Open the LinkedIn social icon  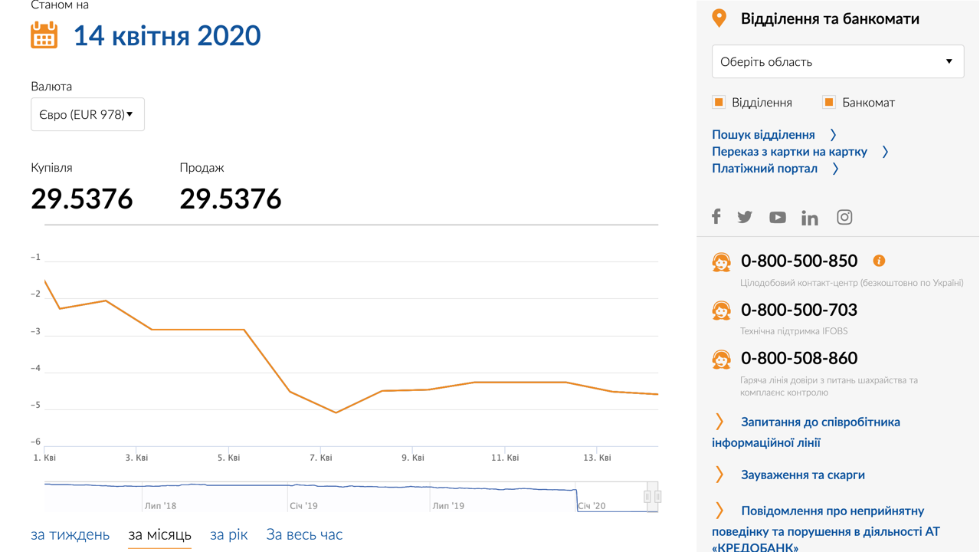click(x=809, y=218)
